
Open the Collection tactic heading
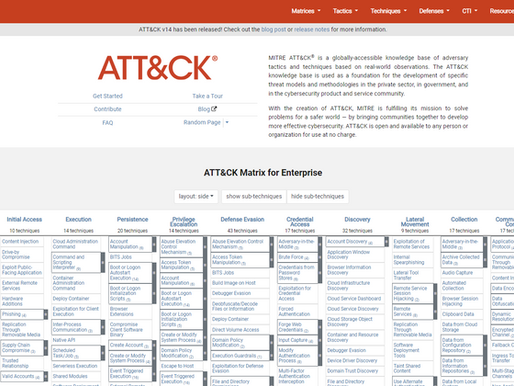click(464, 219)
